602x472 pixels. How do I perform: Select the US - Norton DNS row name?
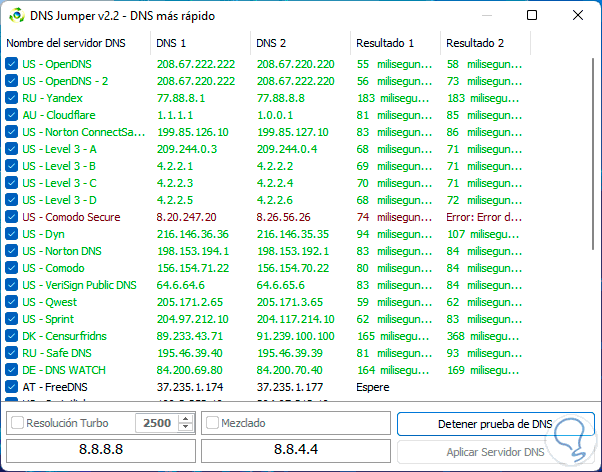(x=62, y=251)
